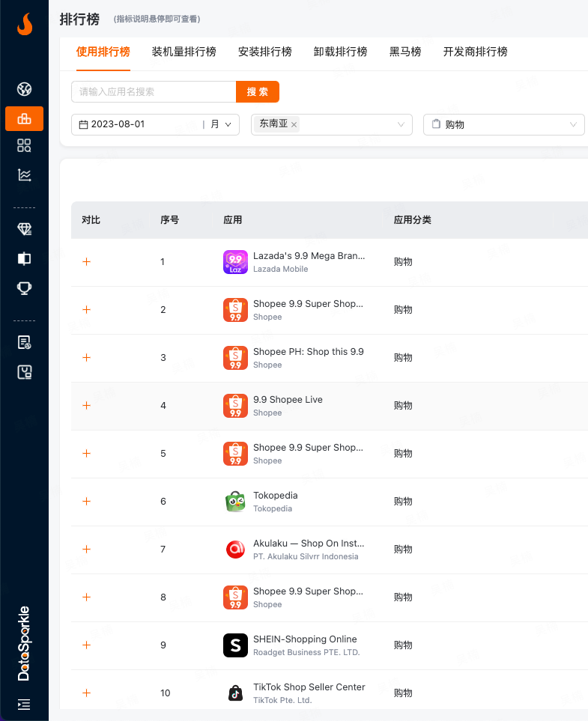Click the orange 搜索 button
This screenshot has height=721, width=588.
point(258,91)
